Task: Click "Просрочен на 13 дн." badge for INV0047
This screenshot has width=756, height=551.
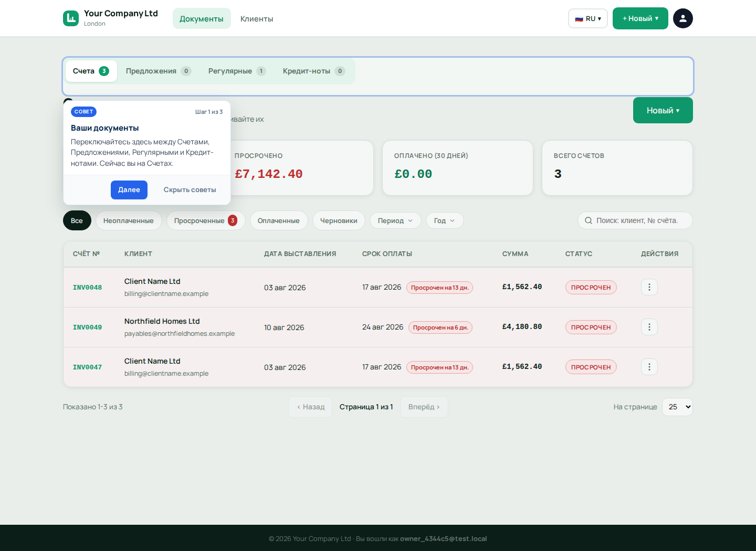Action: (440, 367)
